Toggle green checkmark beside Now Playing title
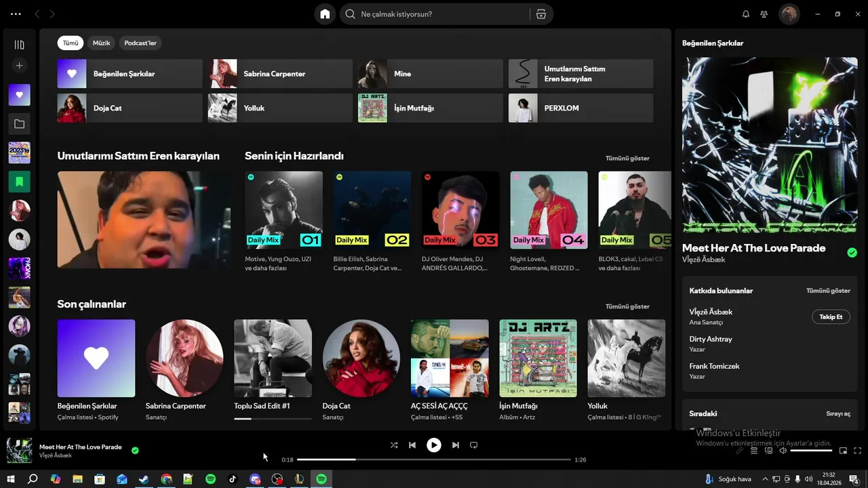 pyautogui.click(x=852, y=253)
